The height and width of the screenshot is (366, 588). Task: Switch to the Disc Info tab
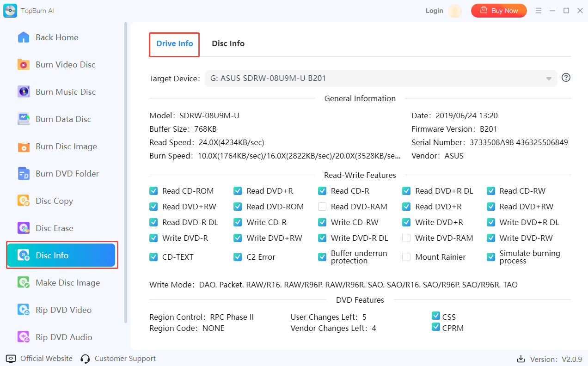tap(228, 43)
